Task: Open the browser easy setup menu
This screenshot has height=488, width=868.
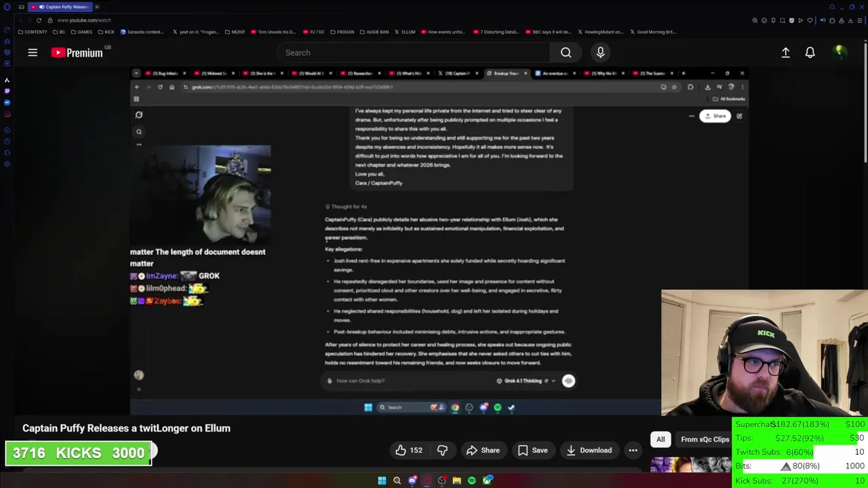Action: coord(860,20)
